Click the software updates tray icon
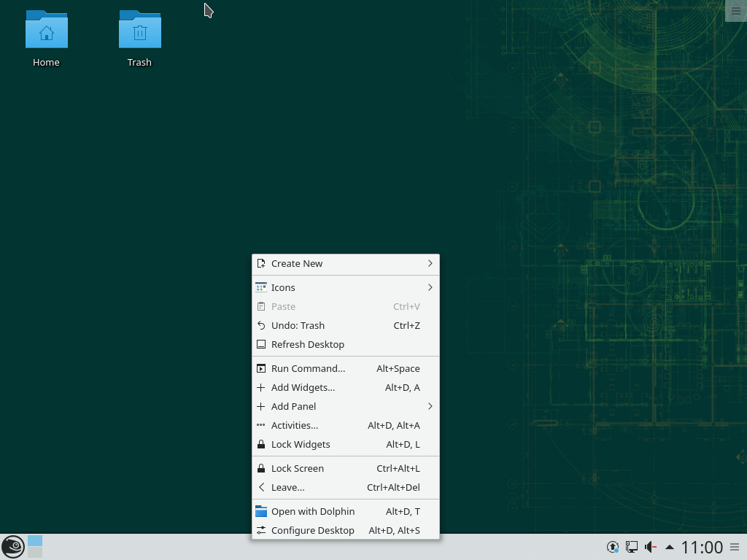This screenshot has width=747, height=560. pyautogui.click(x=613, y=547)
